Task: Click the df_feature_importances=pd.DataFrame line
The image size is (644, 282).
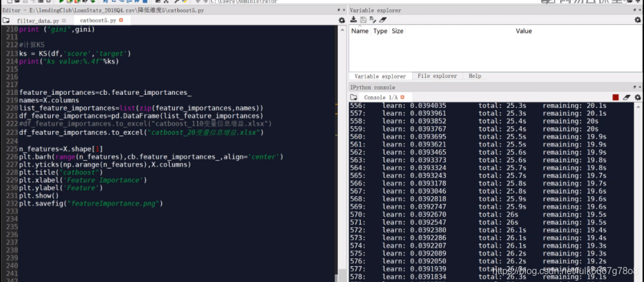Action: (x=141, y=116)
